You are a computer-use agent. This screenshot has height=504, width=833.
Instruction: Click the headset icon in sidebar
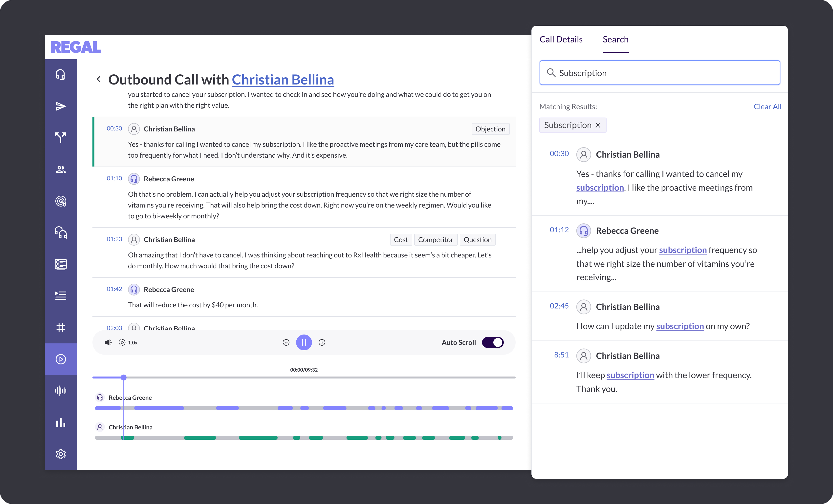61,75
